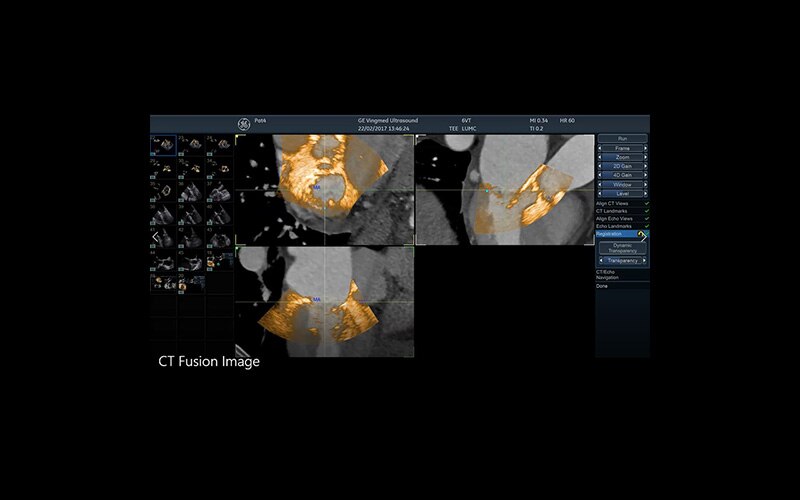Select clip thumbnail number 43
Screen dimensions: 800x500
[x=219, y=238]
